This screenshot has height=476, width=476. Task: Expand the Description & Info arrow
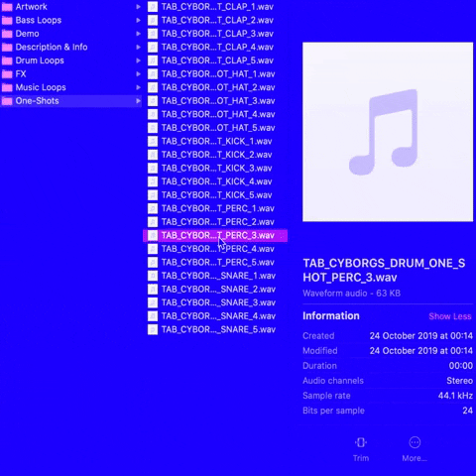click(x=138, y=48)
